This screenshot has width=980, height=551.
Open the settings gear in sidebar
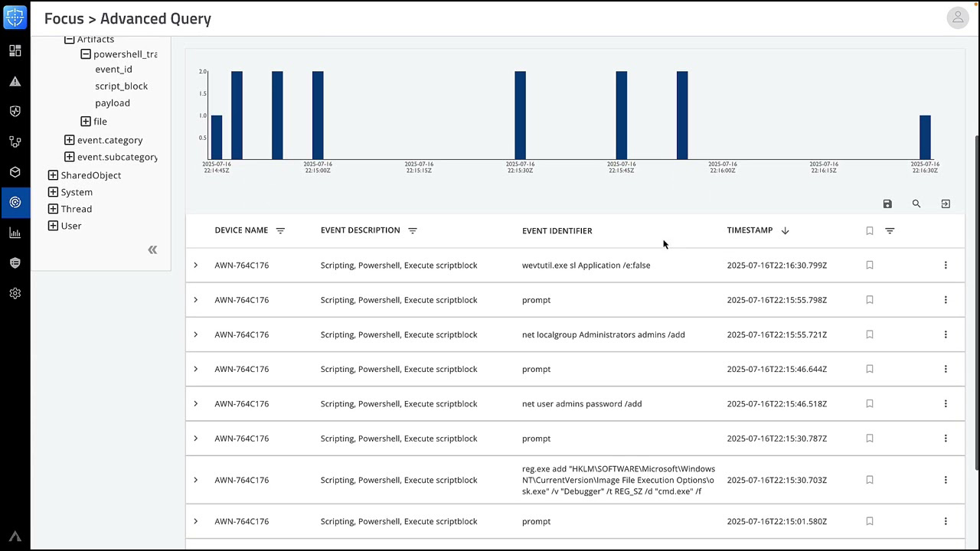(x=15, y=293)
